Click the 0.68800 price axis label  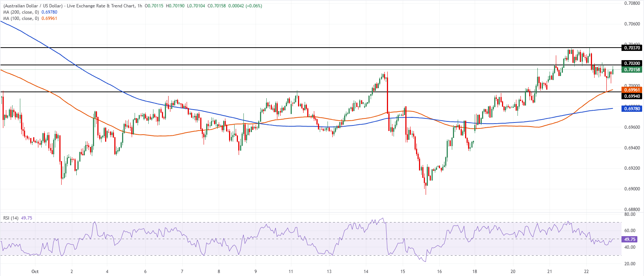632,210
